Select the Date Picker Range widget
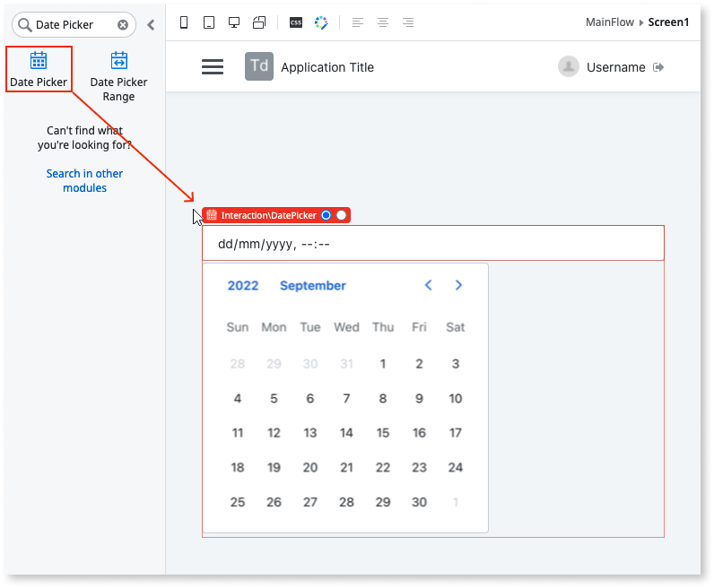This screenshot has height=588, width=714. pyautogui.click(x=118, y=74)
